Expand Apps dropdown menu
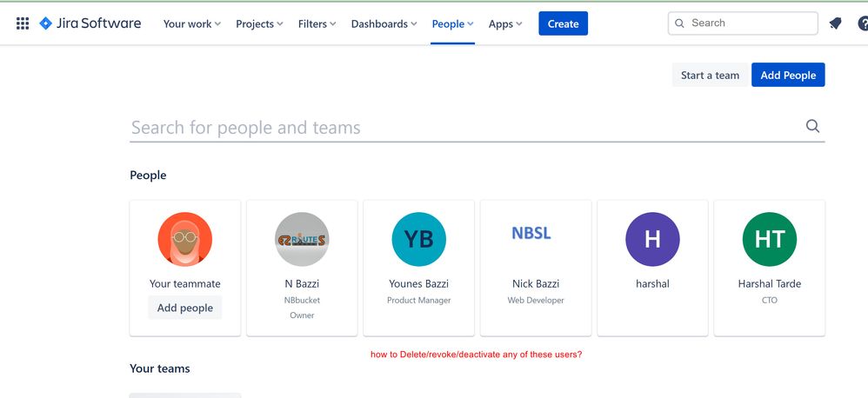 [505, 23]
